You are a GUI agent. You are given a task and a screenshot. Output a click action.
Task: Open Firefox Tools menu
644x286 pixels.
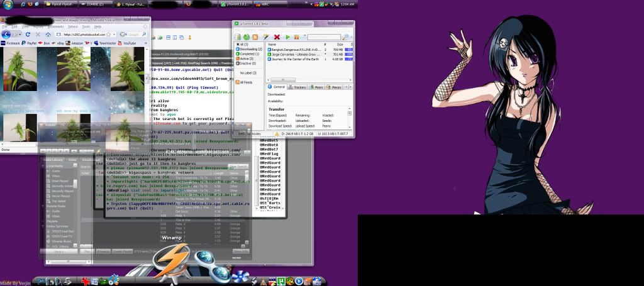(86, 26)
